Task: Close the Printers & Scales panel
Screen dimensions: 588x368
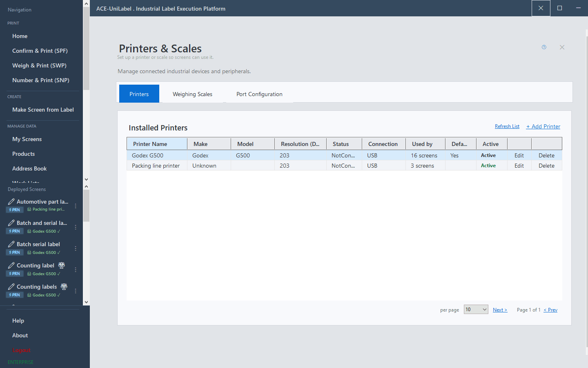Action: click(562, 47)
